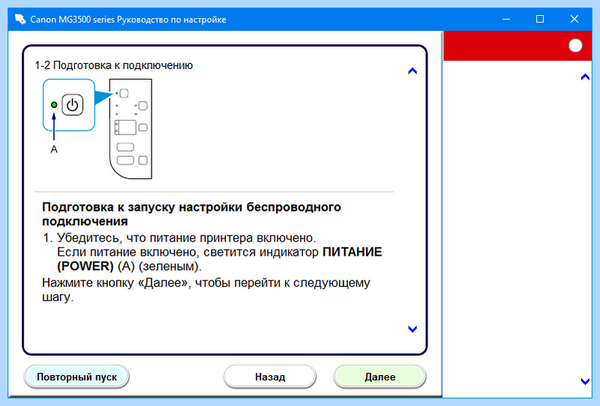Viewport: 600px width, 406px height.
Task: Click the right panel's upper chevron arrow
Action: pos(585,77)
